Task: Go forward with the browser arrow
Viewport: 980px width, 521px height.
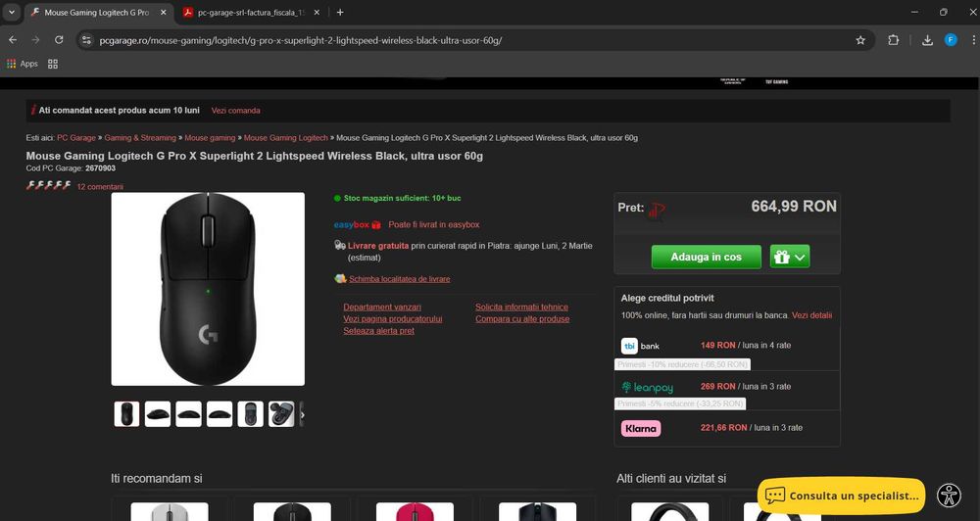Action: pos(35,40)
